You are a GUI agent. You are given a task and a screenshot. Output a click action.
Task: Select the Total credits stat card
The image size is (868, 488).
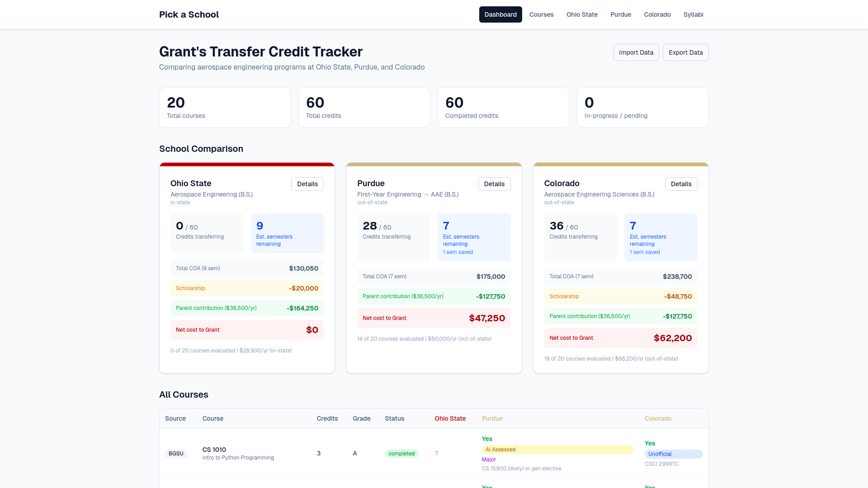click(x=364, y=108)
